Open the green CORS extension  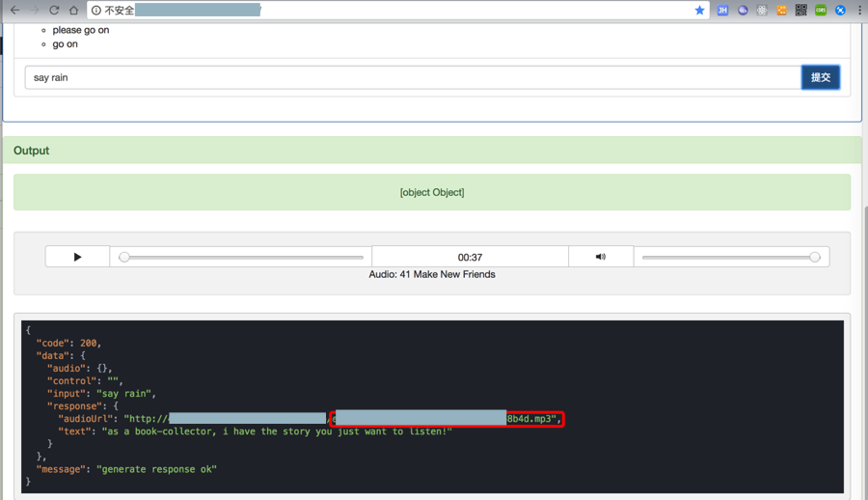[x=821, y=10]
